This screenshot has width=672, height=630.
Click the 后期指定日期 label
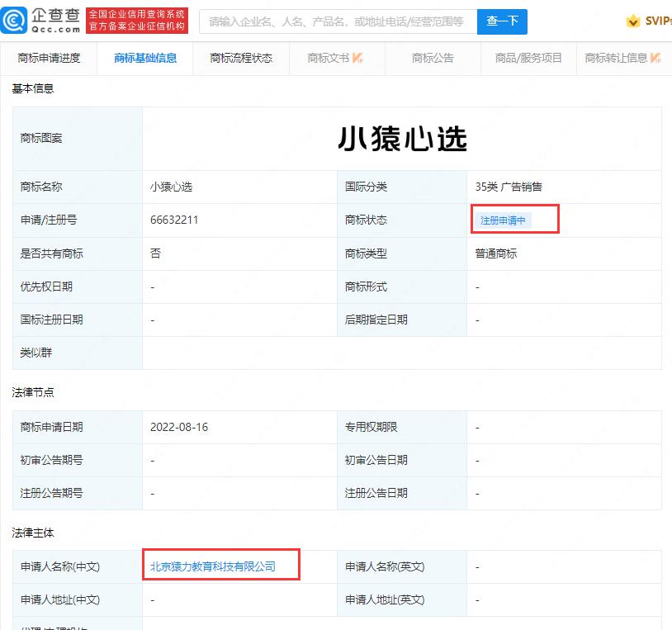tap(376, 320)
